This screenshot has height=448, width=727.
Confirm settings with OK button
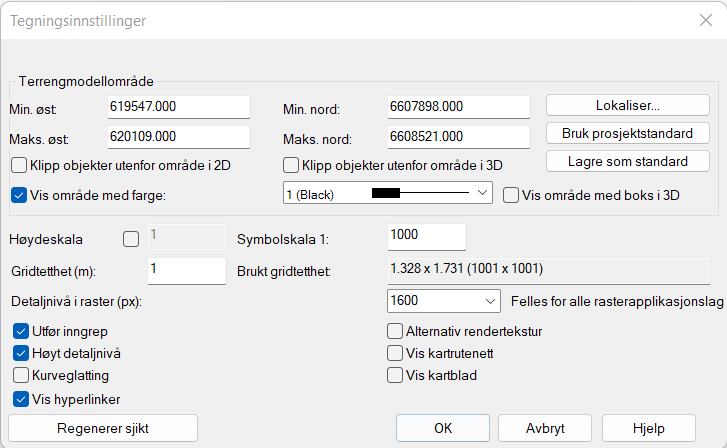442,427
